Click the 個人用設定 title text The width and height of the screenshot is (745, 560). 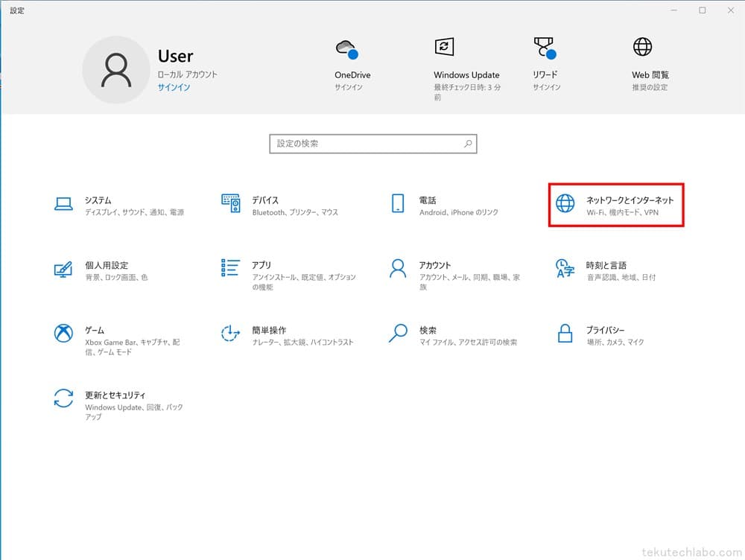[107, 265]
